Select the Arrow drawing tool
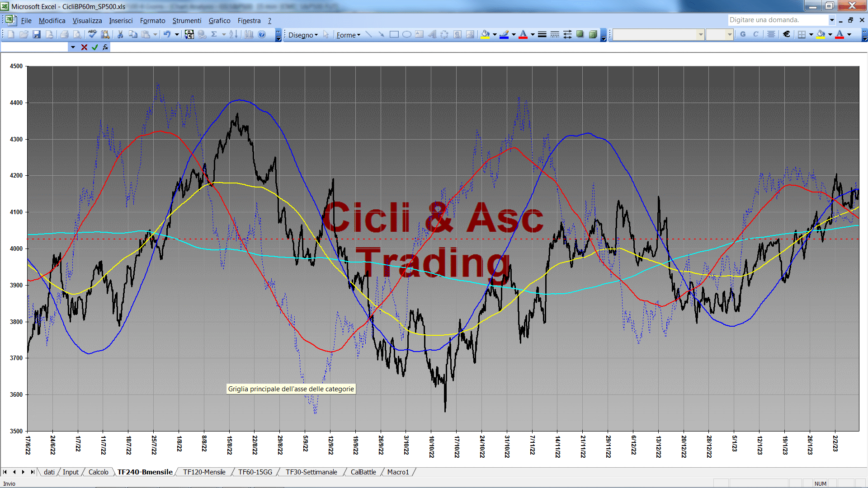The height and width of the screenshot is (488, 868). (x=381, y=34)
